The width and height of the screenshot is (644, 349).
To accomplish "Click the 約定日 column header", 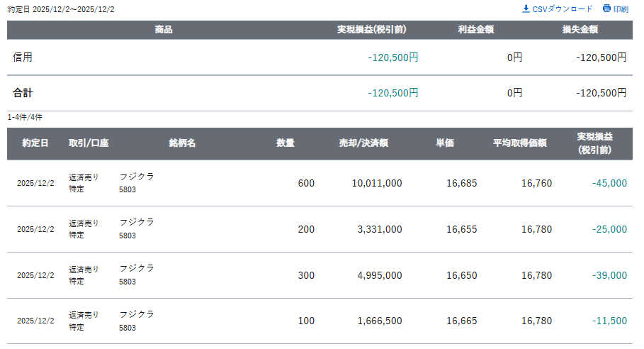I will tap(35, 143).
